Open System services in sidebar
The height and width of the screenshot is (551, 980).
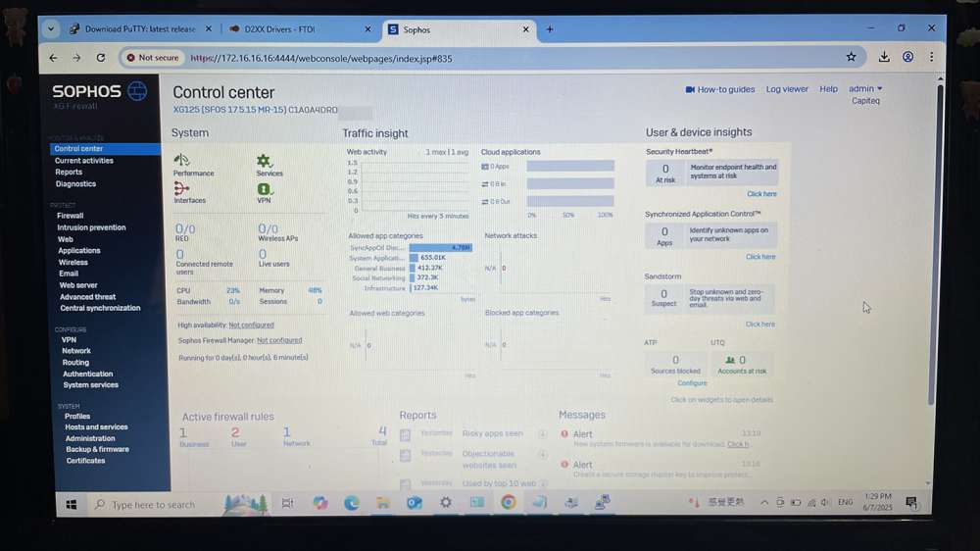coord(90,385)
